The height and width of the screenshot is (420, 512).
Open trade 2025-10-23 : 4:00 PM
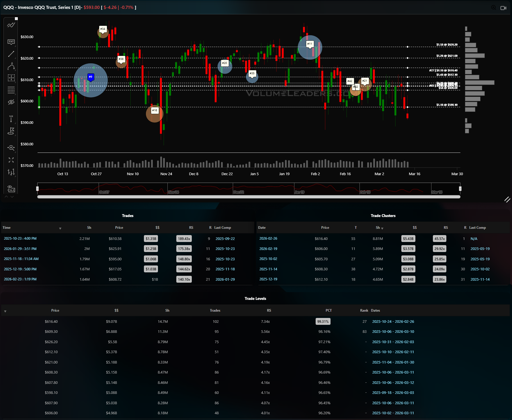(x=20, y=239)
